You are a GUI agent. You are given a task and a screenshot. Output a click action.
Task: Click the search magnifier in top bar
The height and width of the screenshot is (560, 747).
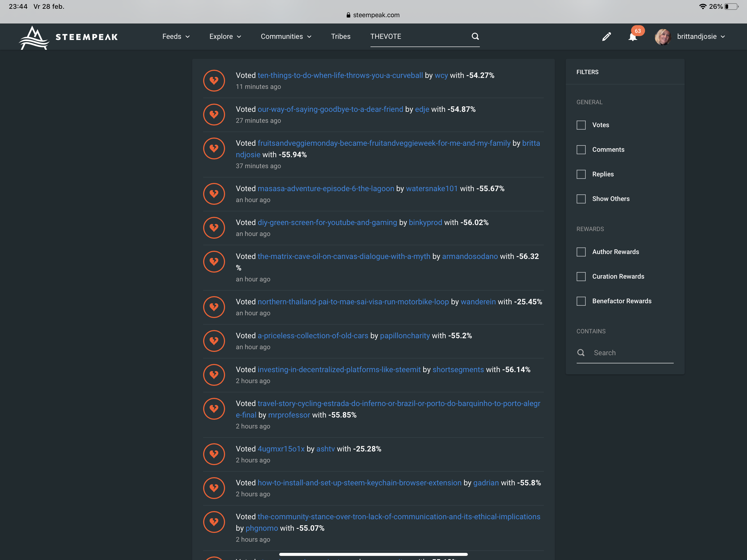(475, 36)
